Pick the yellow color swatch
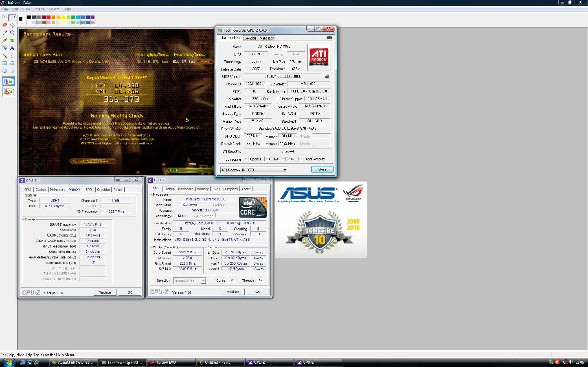Screen dimensions: 588x367 pos(63,17)
